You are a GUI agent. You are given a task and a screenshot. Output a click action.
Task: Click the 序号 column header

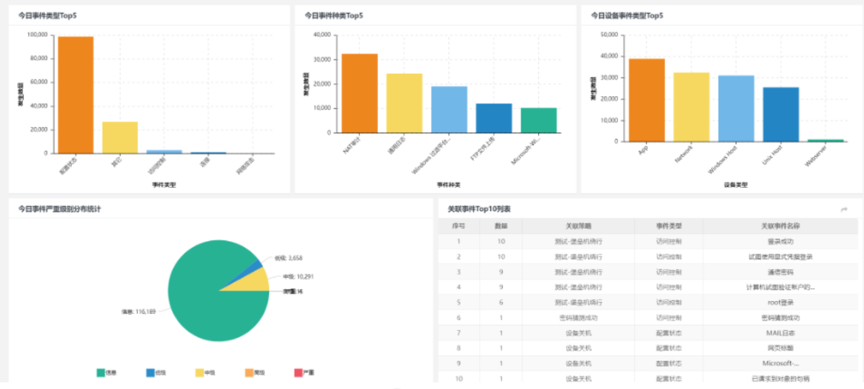[x=458, y=226]
